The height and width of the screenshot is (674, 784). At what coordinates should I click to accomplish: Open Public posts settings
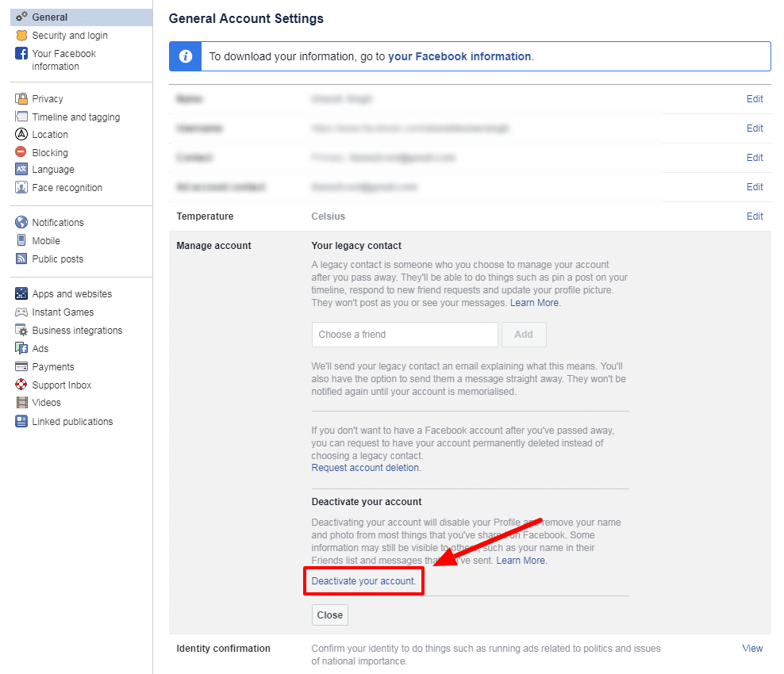click(x=57, y=259)
